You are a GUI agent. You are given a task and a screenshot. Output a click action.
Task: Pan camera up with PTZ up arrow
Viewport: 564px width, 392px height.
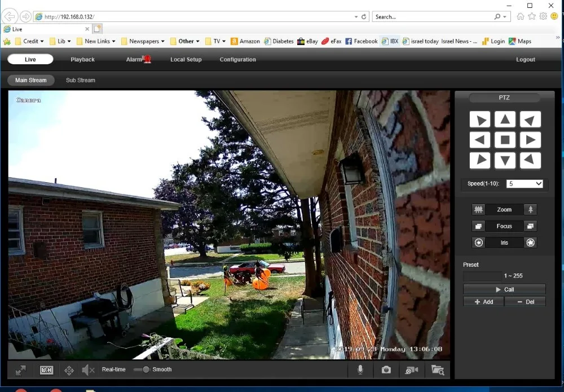click(505, 120)
